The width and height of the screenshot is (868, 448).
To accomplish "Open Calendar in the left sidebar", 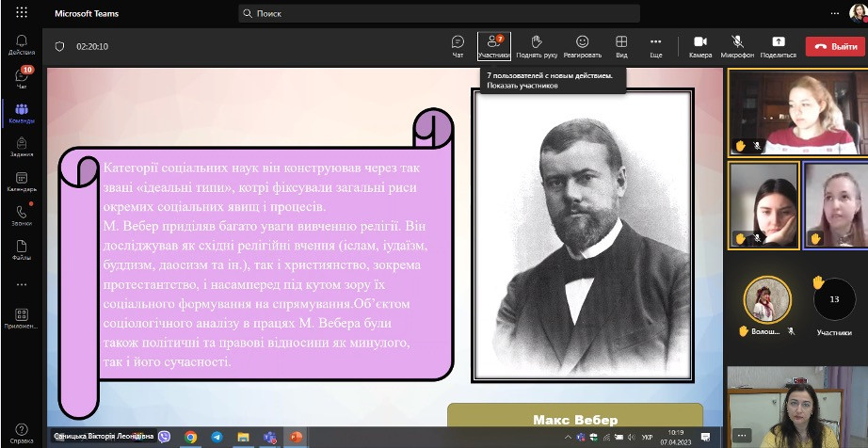I will tap(21, 181).
